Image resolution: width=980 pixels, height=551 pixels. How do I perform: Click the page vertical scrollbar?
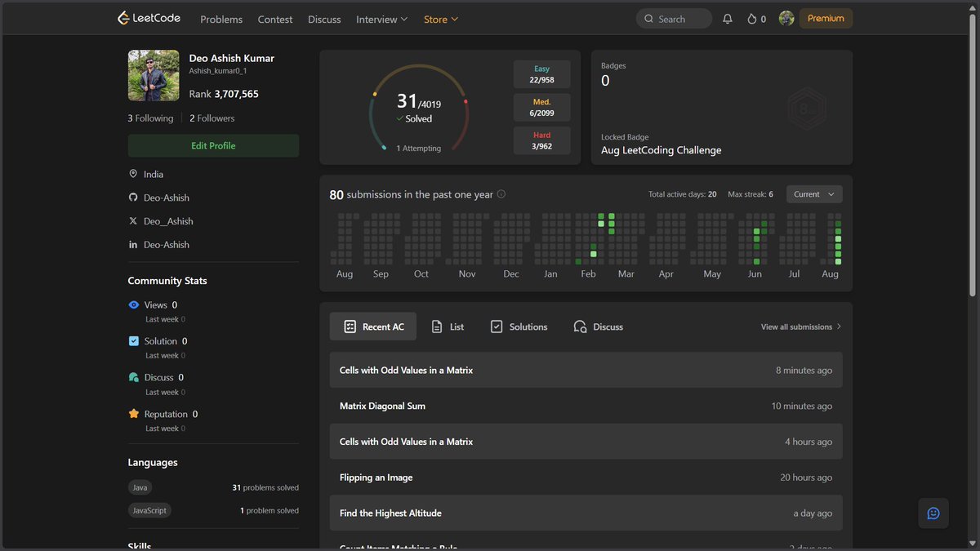[x=972, y=155]
